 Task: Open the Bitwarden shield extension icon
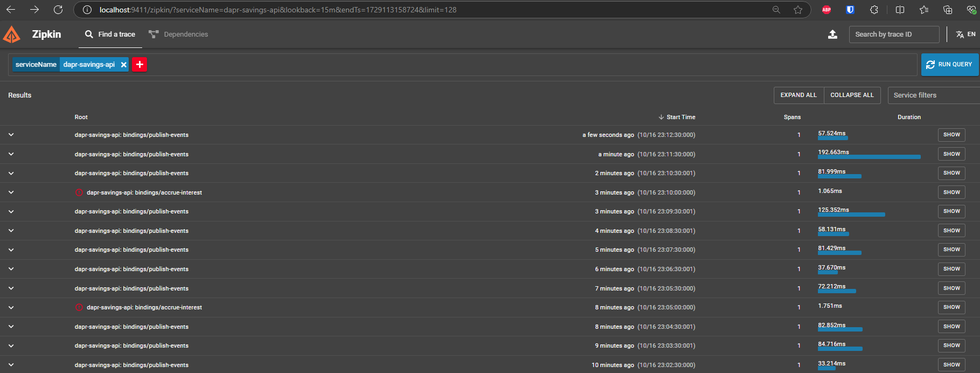(850, 10)
